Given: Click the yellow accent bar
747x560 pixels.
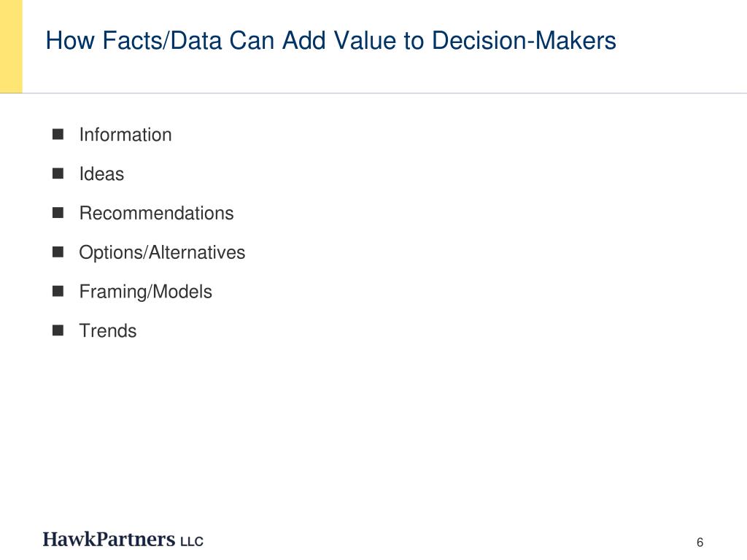Looking at the screenshot, I should click(x=11, y=46).
